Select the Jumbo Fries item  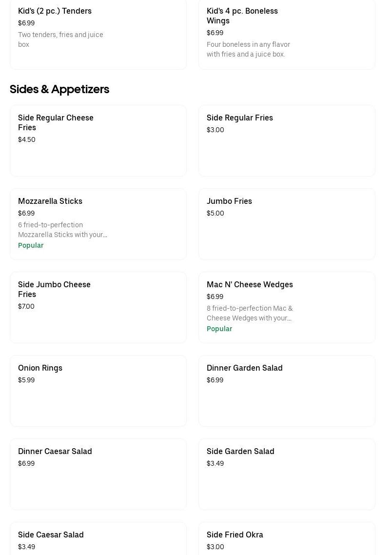pos(287,224)
